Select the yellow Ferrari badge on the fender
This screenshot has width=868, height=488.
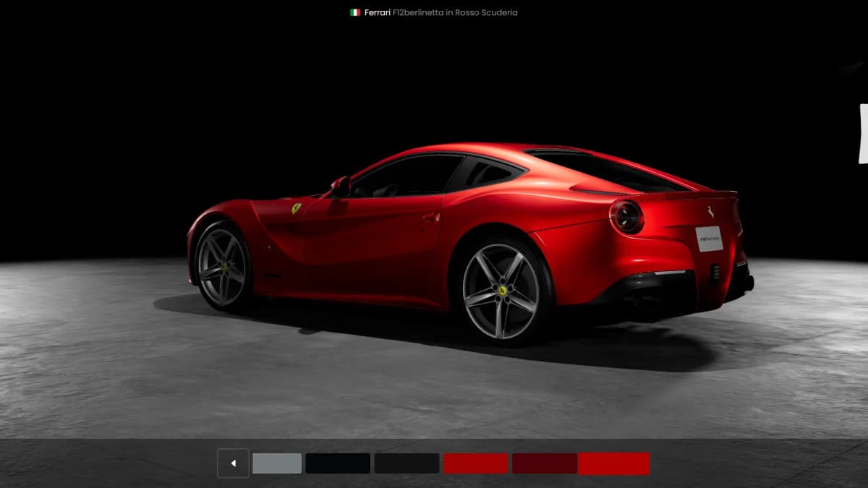tap(296, 207)
